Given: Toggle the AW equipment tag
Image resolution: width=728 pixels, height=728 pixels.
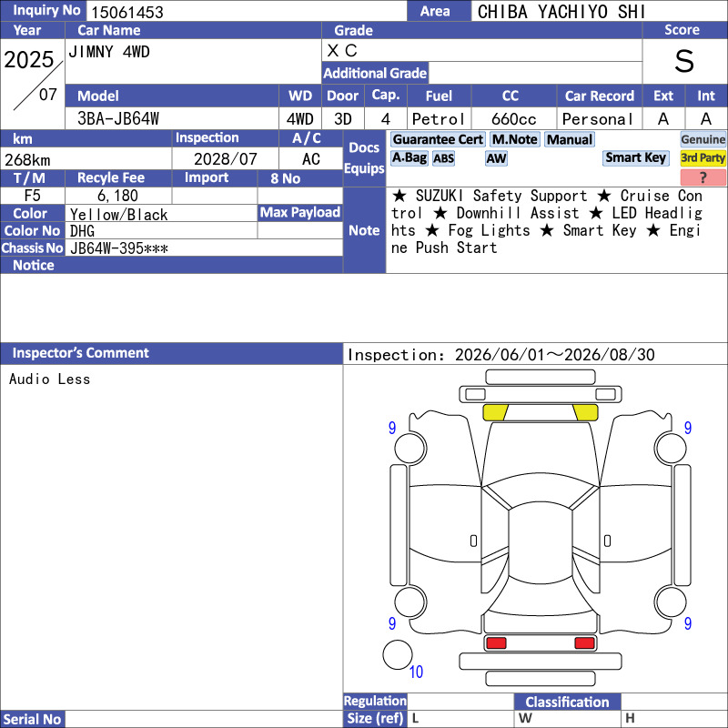Looking at the screenshot, I should (x=496, y=158).
